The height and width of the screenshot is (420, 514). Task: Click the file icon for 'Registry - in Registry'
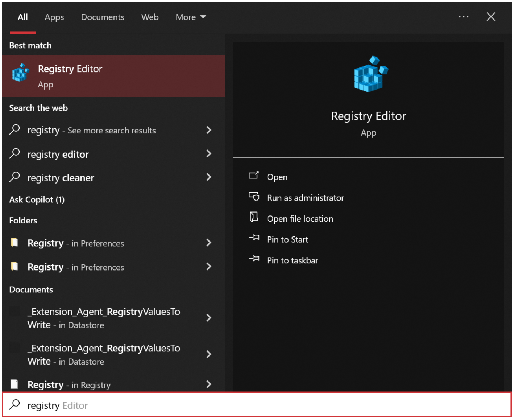click(x=14, y=384)
